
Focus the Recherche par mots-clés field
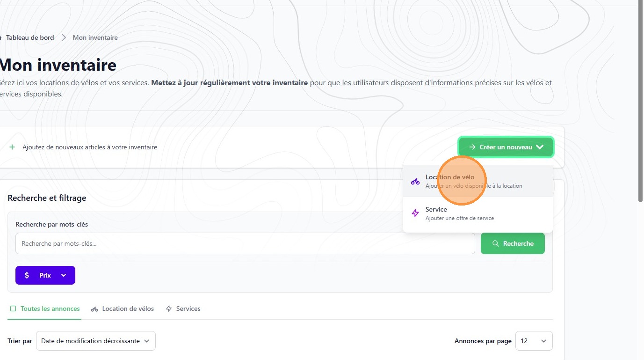coord(245,243)
